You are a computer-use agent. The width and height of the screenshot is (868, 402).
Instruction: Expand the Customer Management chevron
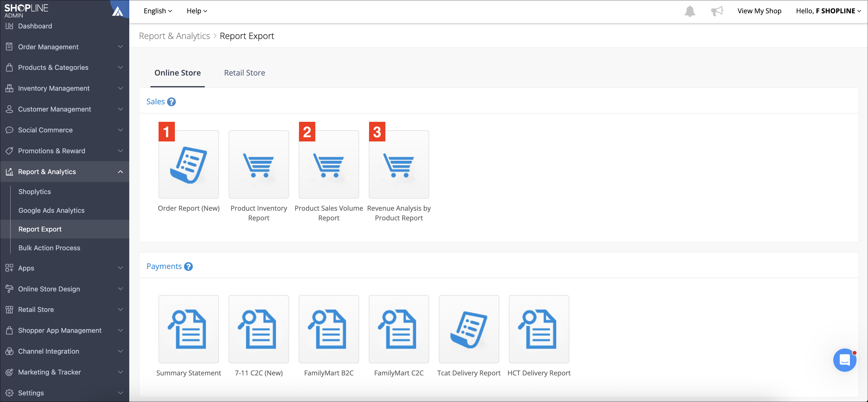click(x=120, y=109)
